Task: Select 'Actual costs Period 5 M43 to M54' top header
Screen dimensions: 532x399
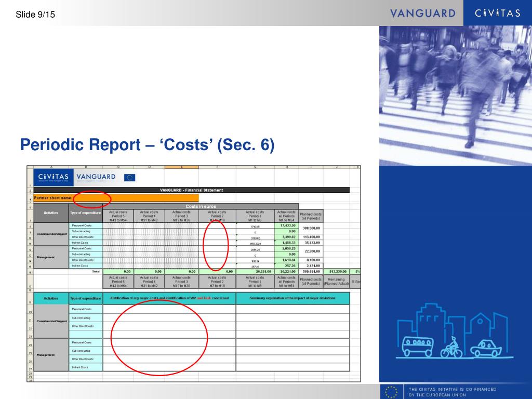Action: 118,216
